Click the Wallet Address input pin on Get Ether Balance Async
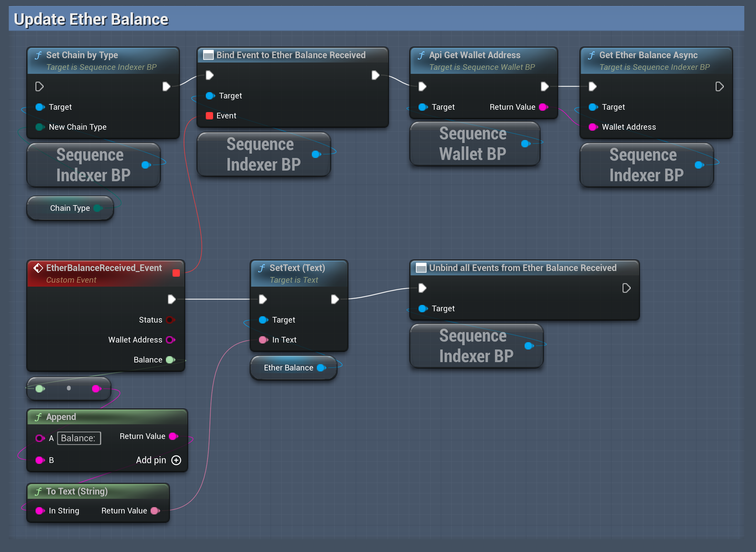This screenshot has height=552, width=756. coord(593,127)
